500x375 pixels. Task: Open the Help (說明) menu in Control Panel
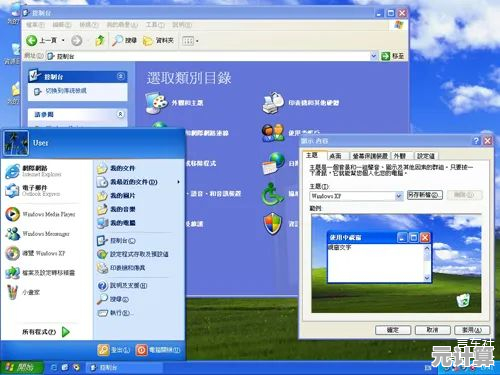tap(182, 25)
